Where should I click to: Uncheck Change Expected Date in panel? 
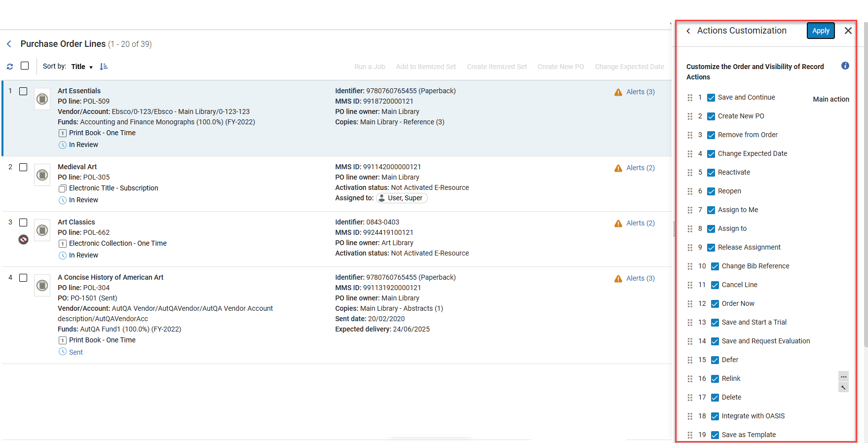(x=711, y=154)
